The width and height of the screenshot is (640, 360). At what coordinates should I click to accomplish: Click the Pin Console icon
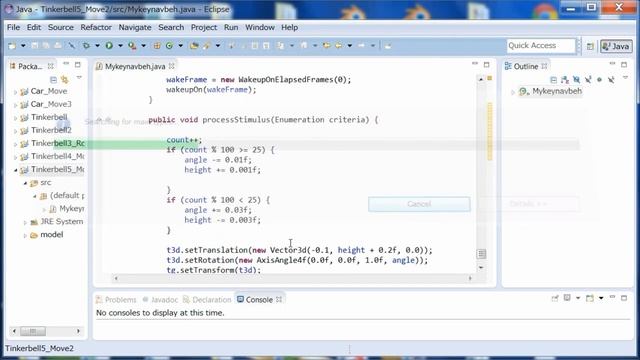point(555,298)
